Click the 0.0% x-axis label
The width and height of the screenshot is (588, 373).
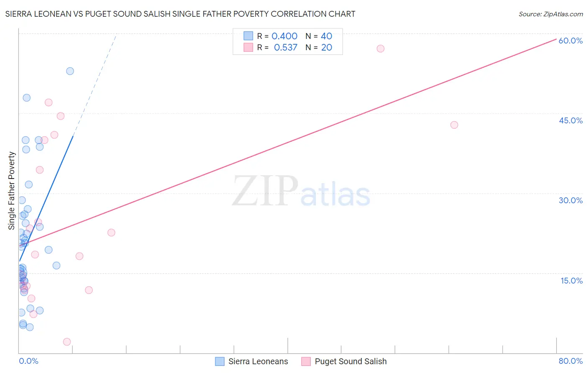pos(29,361)
